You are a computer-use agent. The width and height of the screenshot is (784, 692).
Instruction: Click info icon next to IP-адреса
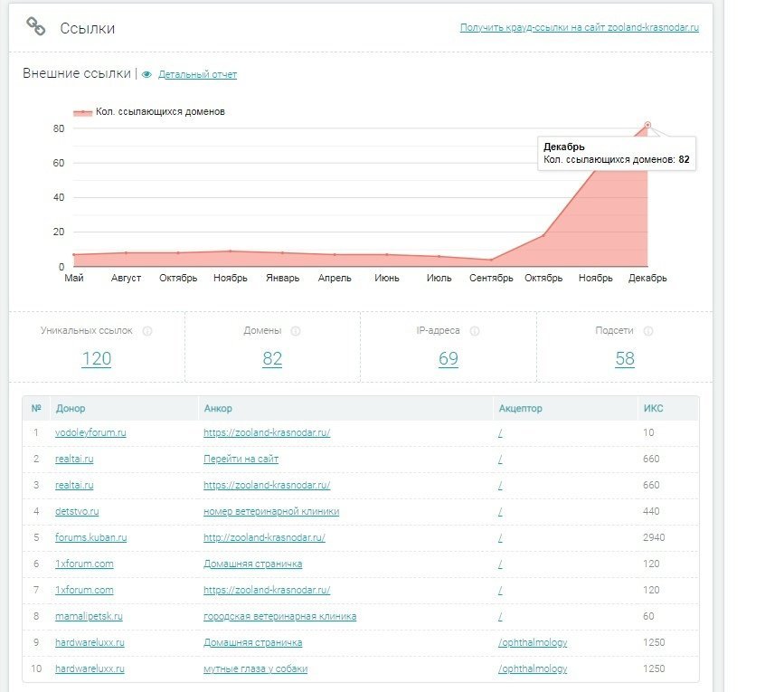coord(475,331)
